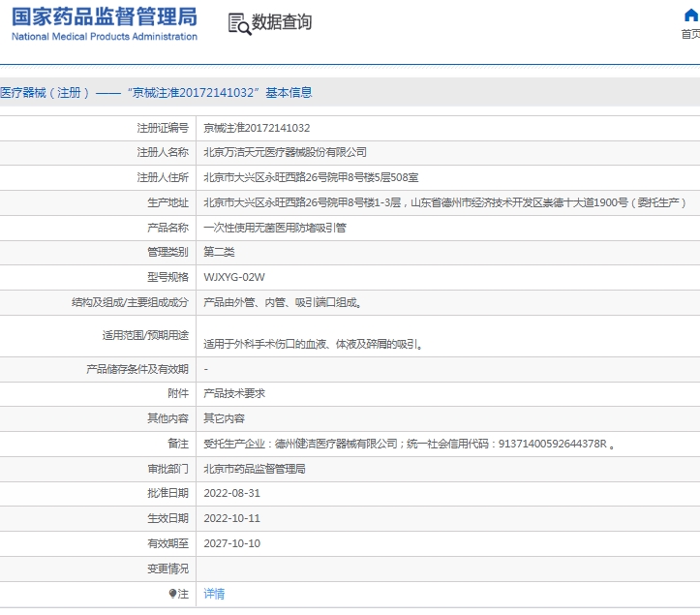Click the 适用范围/预期用途 label
The height and width of the screenshot is (615, 700).
(145, 335)
